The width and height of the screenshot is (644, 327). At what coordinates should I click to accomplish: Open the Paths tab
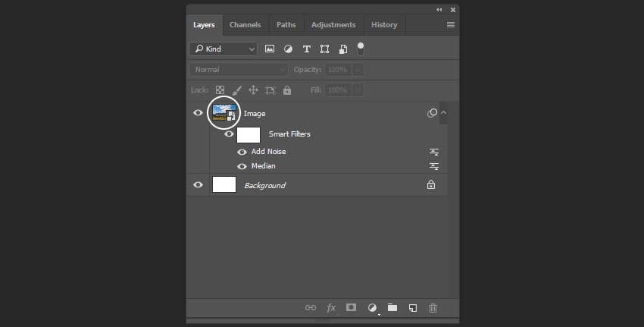[x=286, y=25]
